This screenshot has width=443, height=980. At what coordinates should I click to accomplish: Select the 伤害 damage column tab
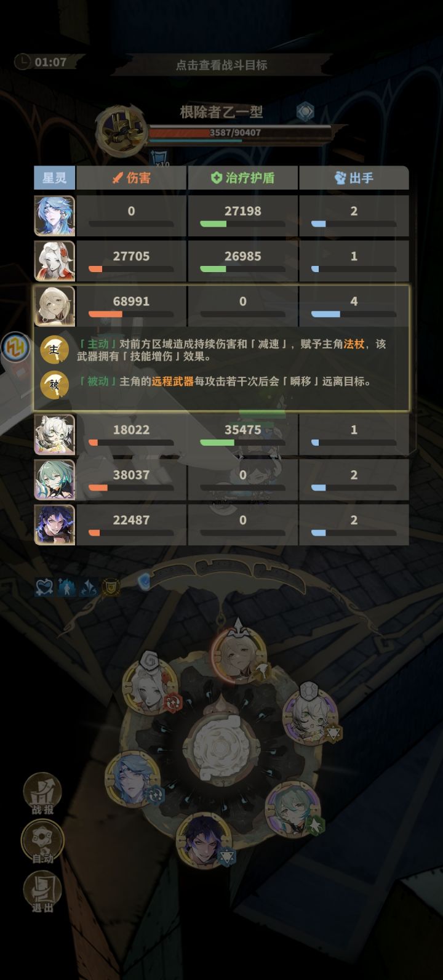(131, 178)
